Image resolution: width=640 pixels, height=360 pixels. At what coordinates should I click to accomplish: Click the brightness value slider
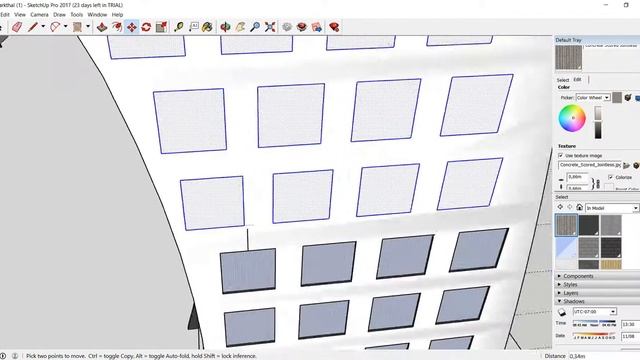click(x=598, y=122)
